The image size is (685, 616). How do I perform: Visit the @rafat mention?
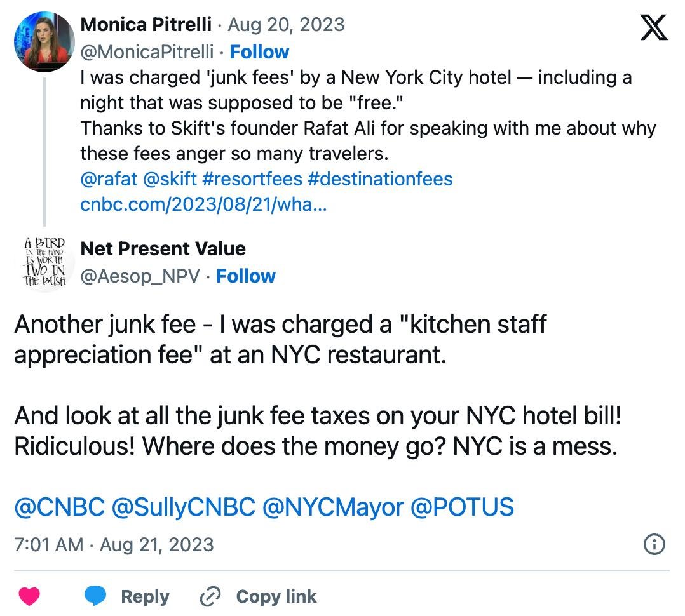pyautogui.click(x=109, y=179)
